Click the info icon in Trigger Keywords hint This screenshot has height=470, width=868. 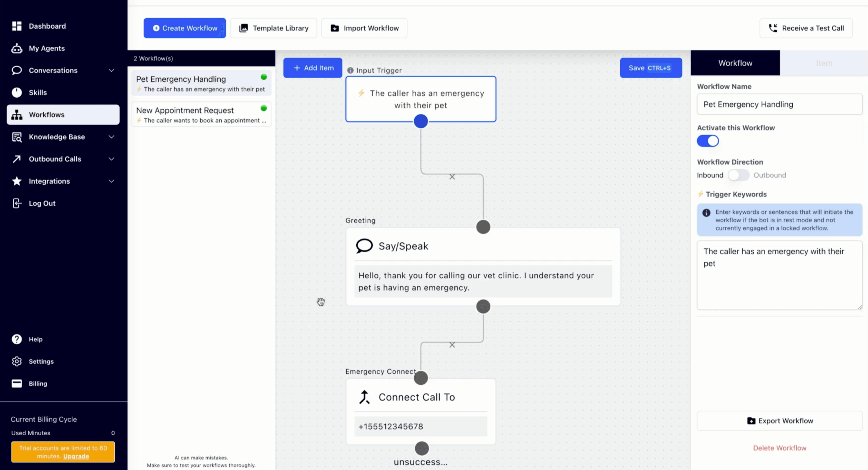[x=707, y=213]
